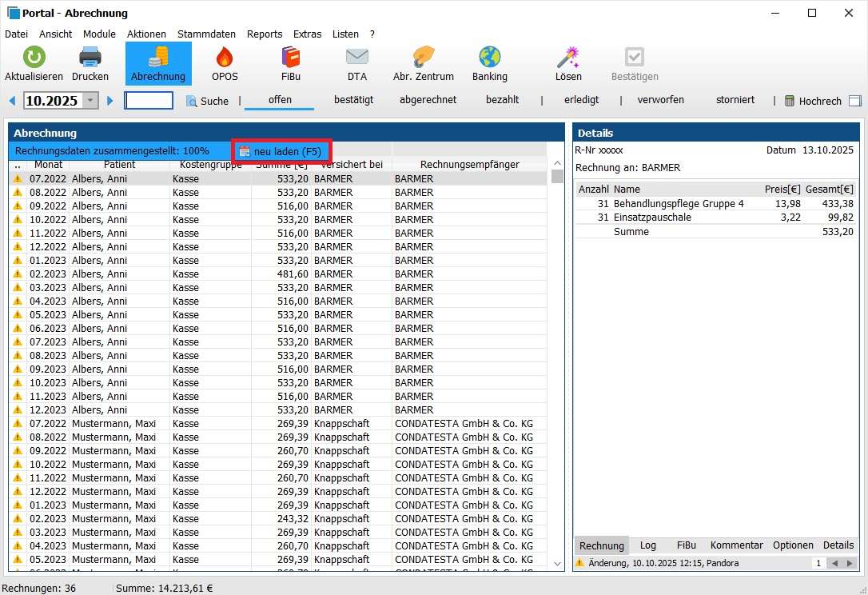The height and width of the screenshot is (595, 868).
Task: Go to previous month with left arrow
Action: point(12,101)
